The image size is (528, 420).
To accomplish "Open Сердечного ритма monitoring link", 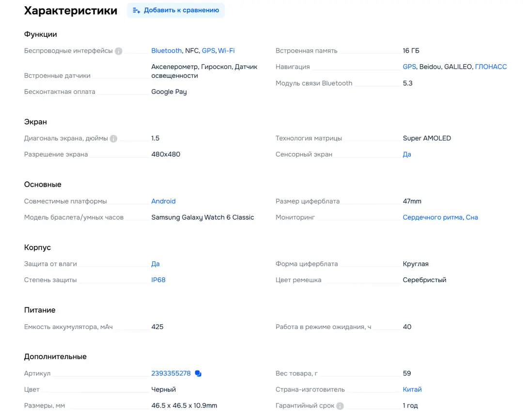I will pos(433,217).
